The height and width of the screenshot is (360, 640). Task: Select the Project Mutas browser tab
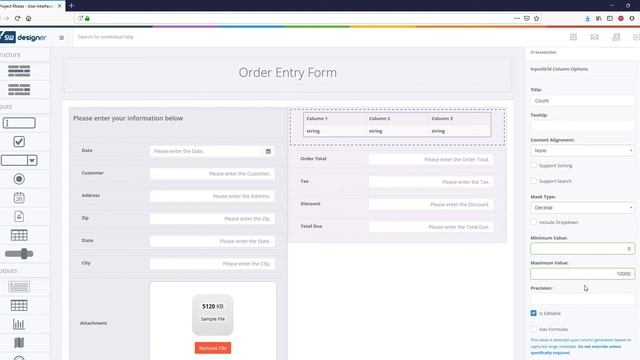pos(29,6)
